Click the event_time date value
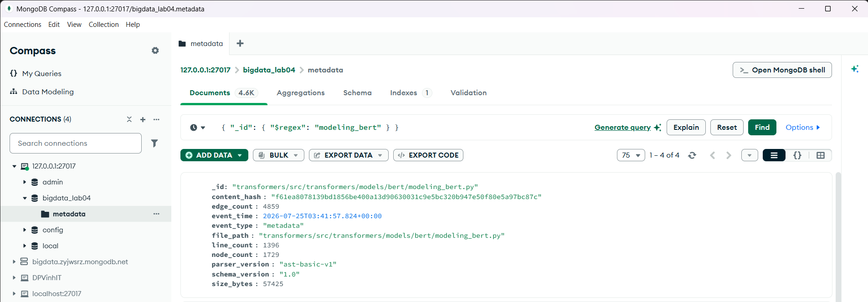The image size is (868, 302). [x=322, y=216]
